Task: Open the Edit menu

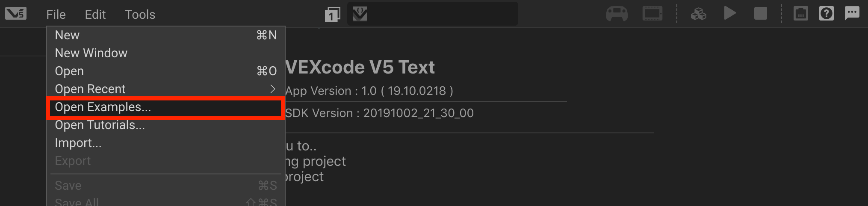Action: point(95,15)
